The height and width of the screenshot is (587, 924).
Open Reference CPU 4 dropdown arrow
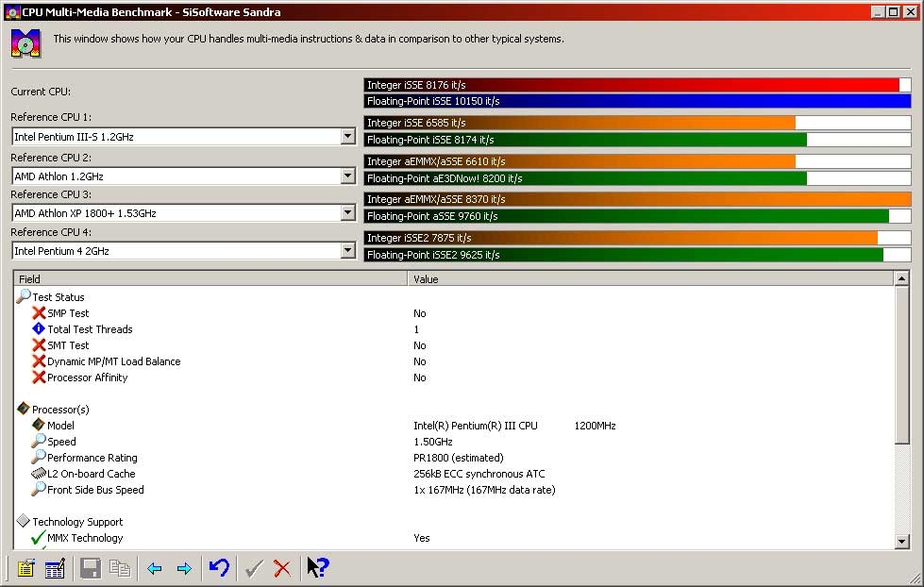pos(347,250)
